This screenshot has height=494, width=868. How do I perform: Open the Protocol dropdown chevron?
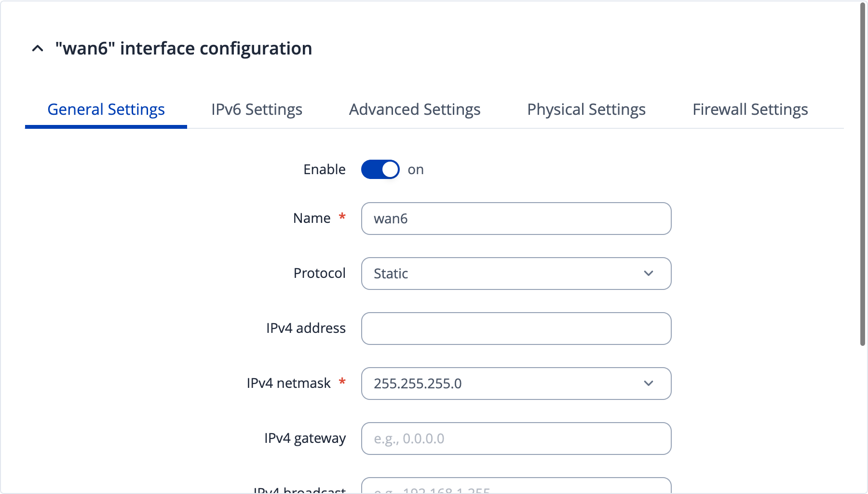(649, 274)
